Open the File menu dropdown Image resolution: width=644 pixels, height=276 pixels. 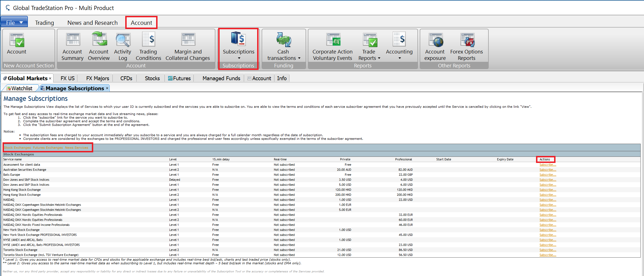(14, 22)
